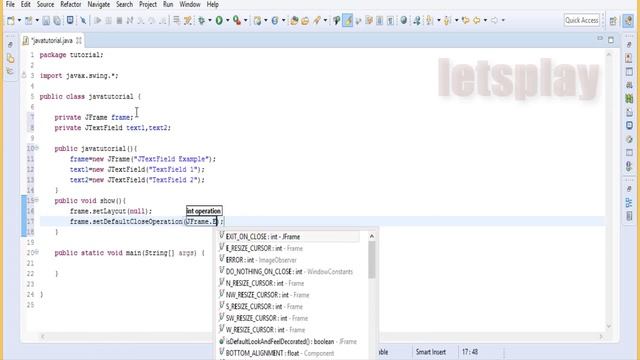Select the Java perspective button
This screenshot has height=360, width=640.
coord(628,21)
